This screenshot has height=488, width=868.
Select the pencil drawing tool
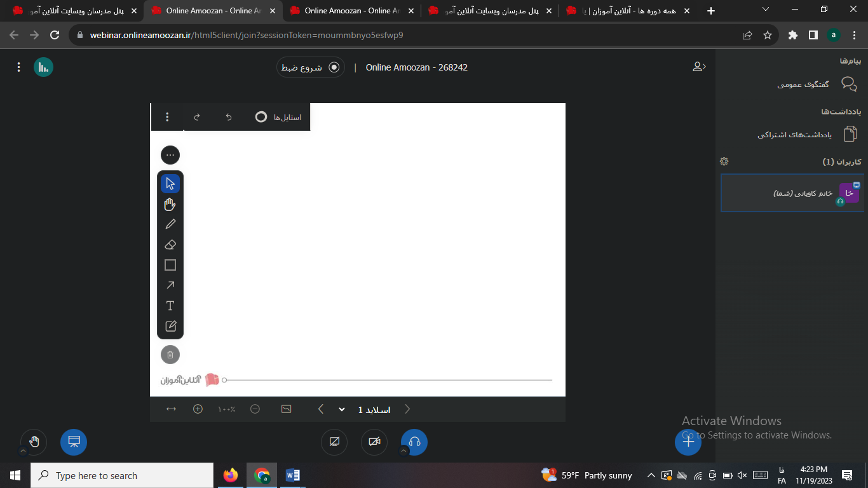(x=170, y=224)
